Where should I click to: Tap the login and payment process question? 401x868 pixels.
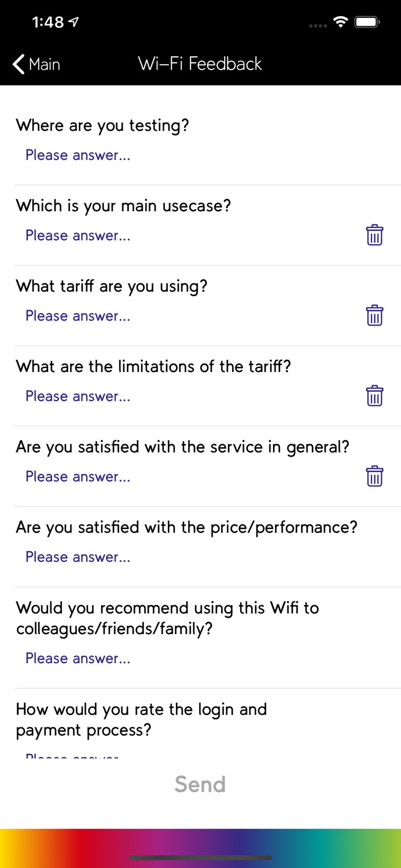click(141, 719)
